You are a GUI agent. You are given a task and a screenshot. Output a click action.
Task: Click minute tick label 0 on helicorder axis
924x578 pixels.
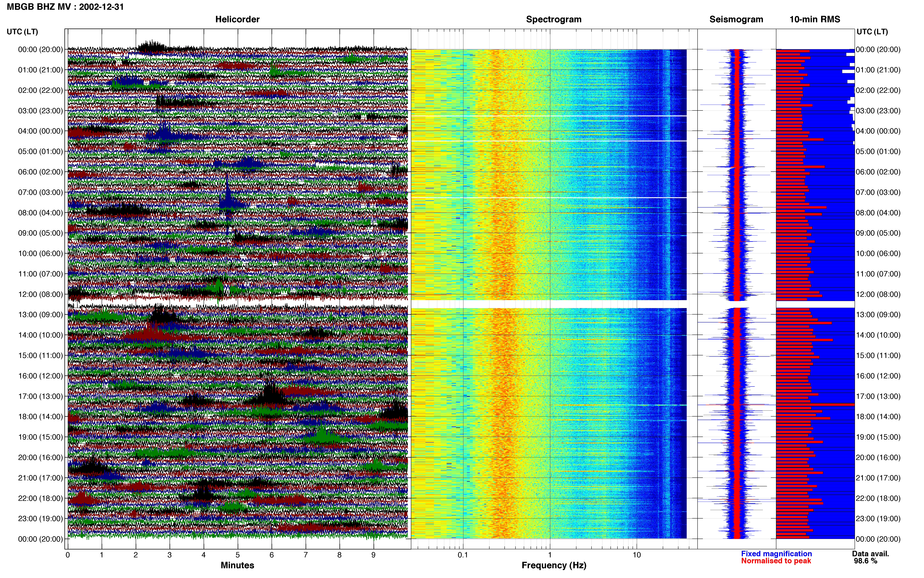(68, 555)
